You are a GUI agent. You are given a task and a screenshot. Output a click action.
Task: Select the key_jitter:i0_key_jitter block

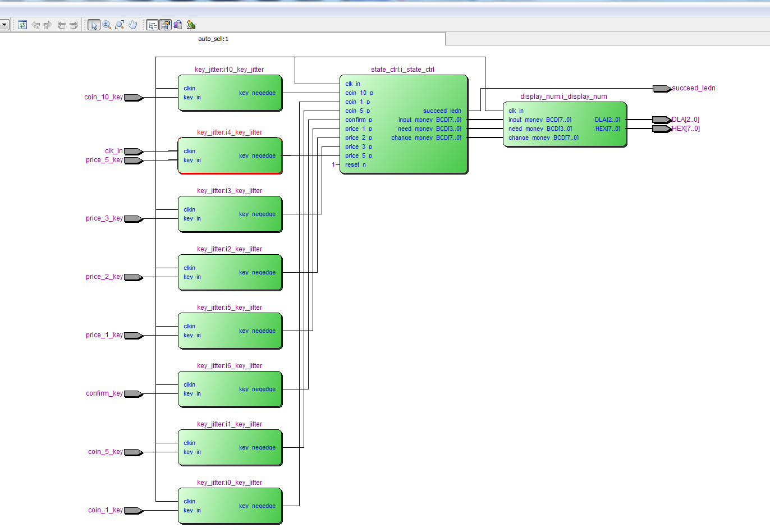click(x=230, y=506)
